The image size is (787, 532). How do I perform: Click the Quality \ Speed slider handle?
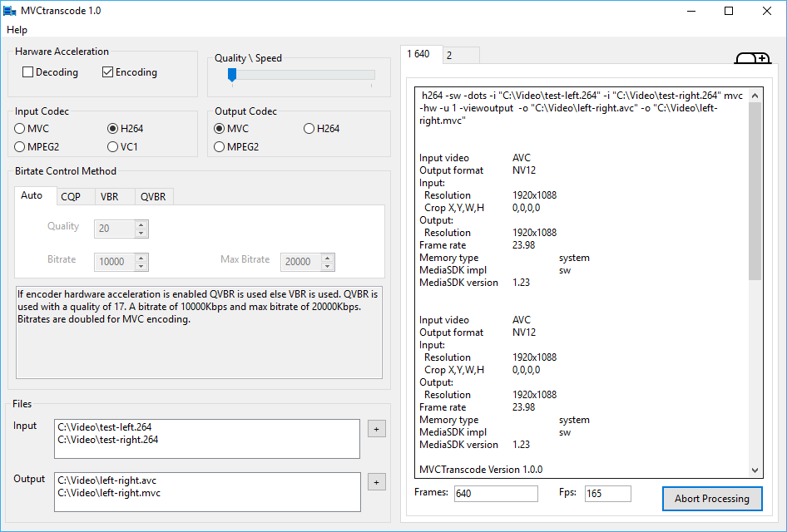pos(232,75)
